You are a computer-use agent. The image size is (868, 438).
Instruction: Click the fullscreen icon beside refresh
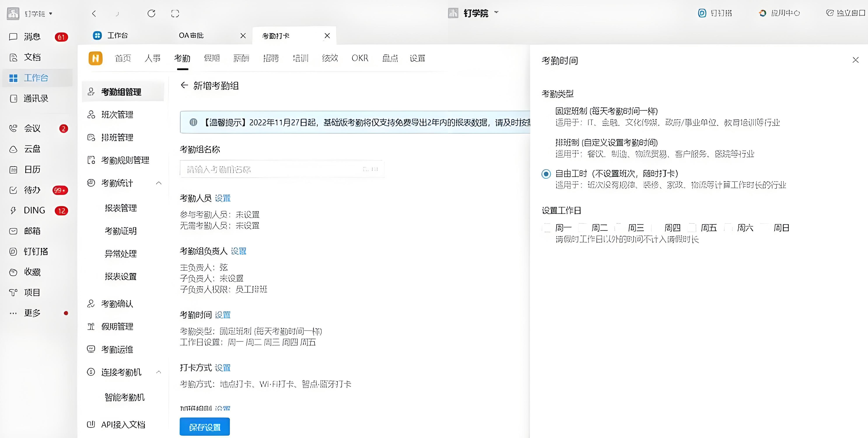(175, 14)
